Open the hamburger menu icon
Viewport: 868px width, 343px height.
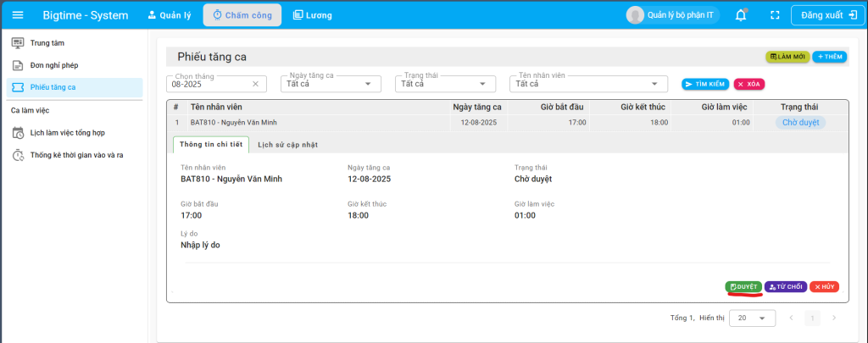tap(18, 15)
